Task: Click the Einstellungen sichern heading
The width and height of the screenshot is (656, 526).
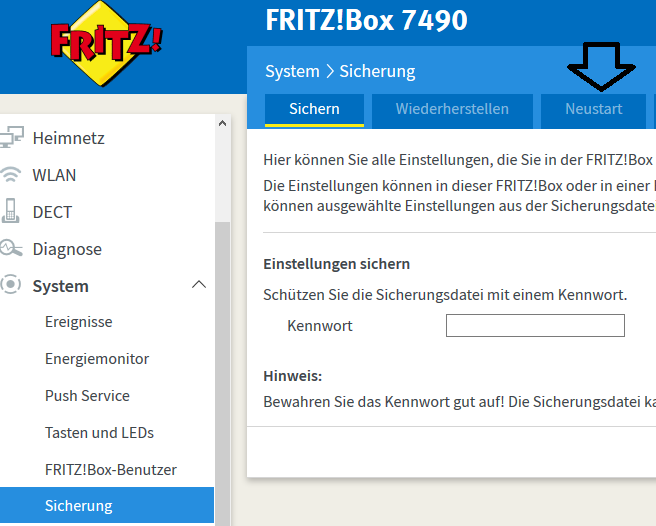Action: coord(336,264)
